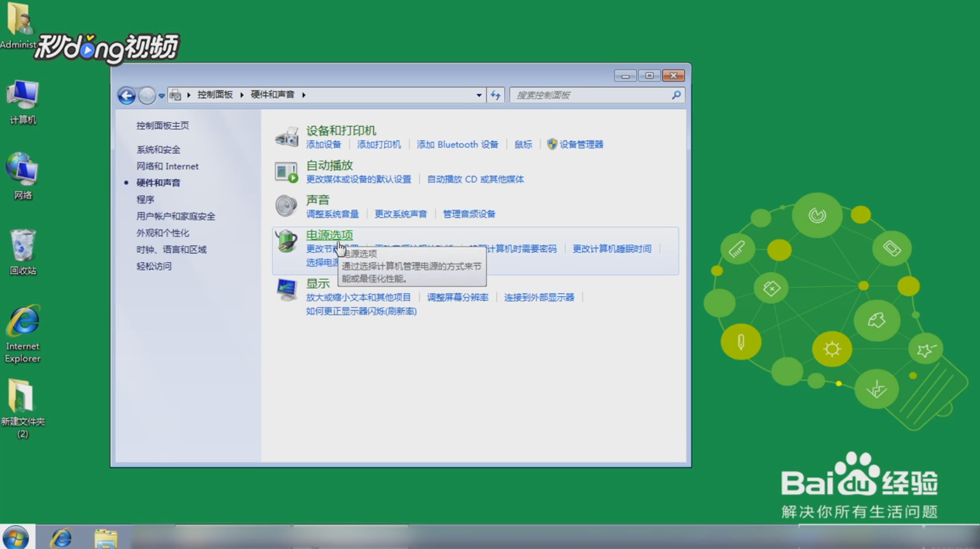Open the 设备管理器 shield icon
This screenshot has width=980, height=549.
(x=552, y=145)
